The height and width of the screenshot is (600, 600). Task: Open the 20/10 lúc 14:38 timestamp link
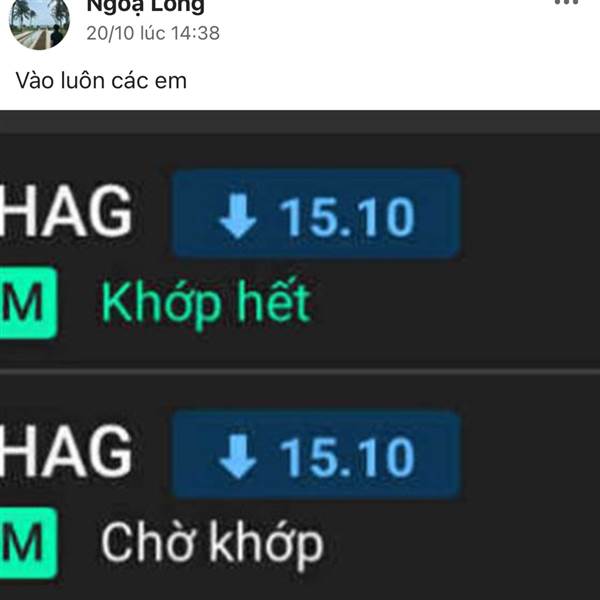pyautogui.click(x=153, y=33)
